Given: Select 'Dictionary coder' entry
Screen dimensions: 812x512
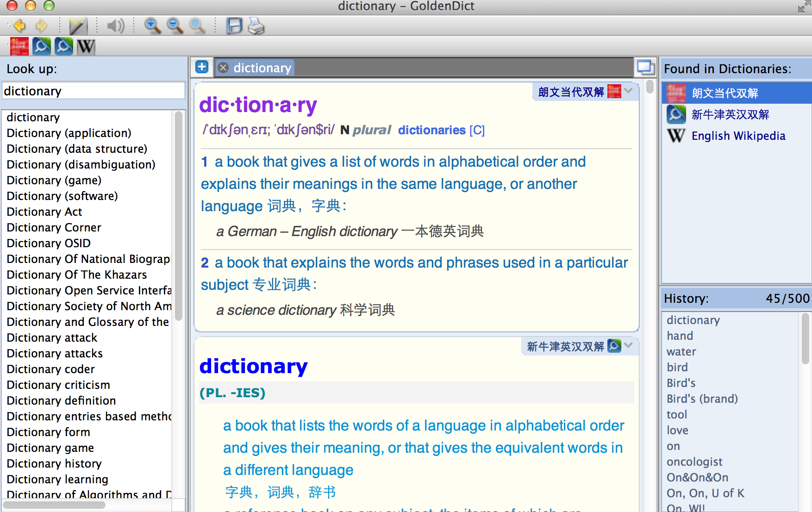Looking at the screenshot, I should pos(51,369).
